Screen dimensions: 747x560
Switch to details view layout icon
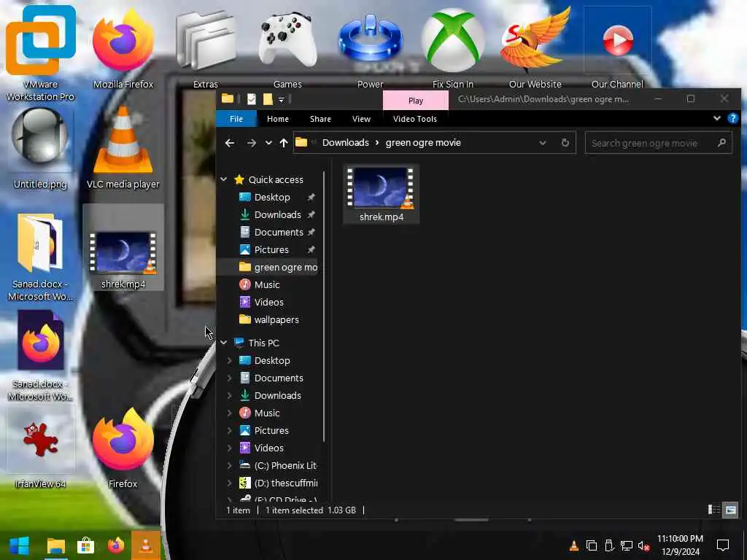(714, 510)
